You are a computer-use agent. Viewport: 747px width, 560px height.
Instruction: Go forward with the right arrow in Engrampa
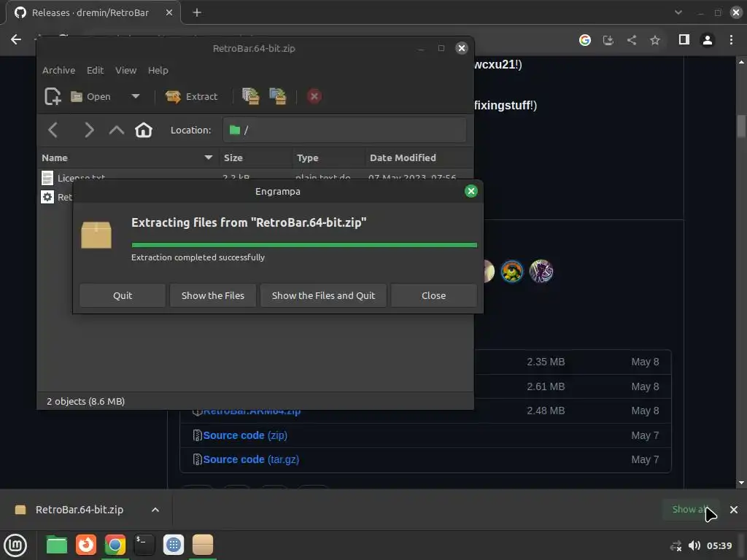coord(88,130)
